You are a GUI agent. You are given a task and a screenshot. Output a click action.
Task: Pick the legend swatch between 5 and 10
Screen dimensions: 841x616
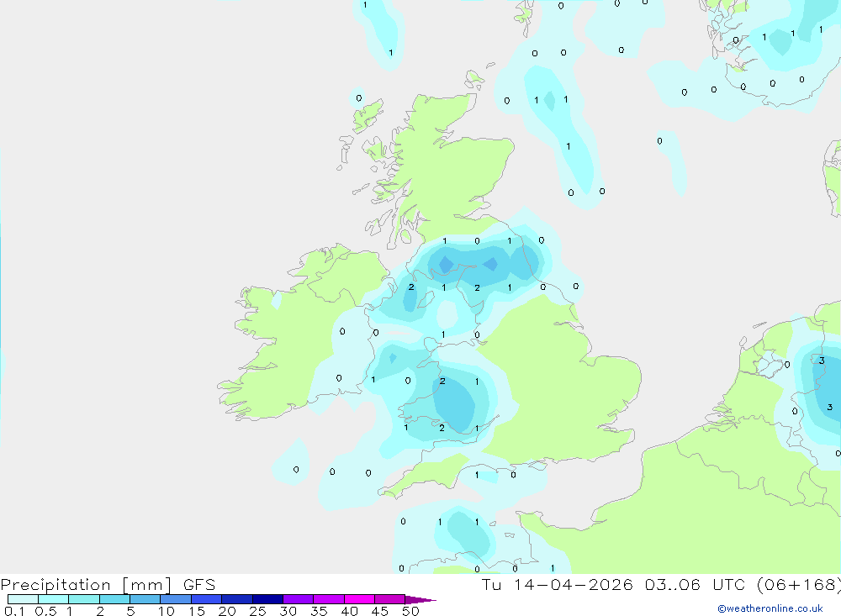click(x=145, y=599)
